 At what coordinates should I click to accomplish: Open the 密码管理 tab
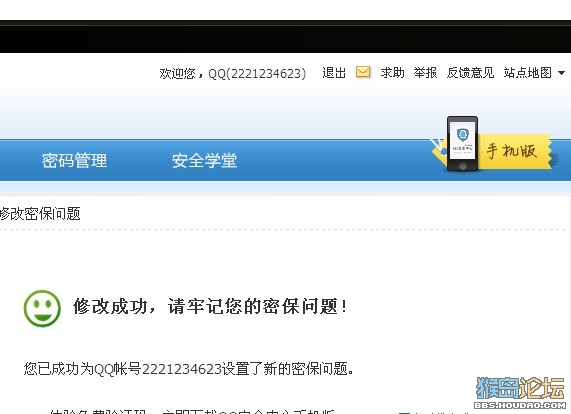pos(74,161)
